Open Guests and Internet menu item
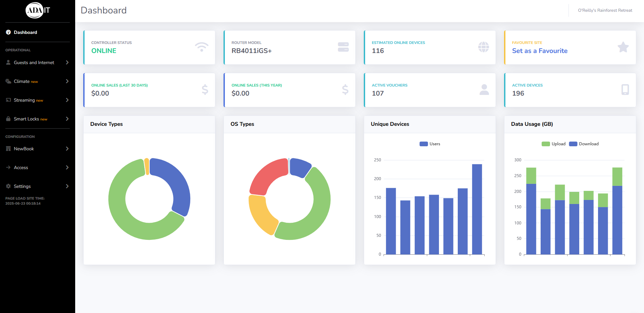This screenshot has width=644, height=313. 38,62
